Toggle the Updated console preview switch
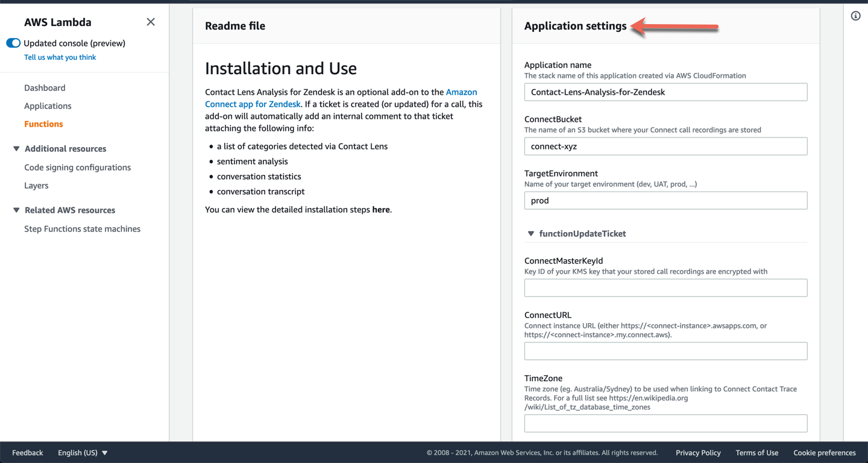Viewport: 868px width, 463px height. tap(13, 43)
